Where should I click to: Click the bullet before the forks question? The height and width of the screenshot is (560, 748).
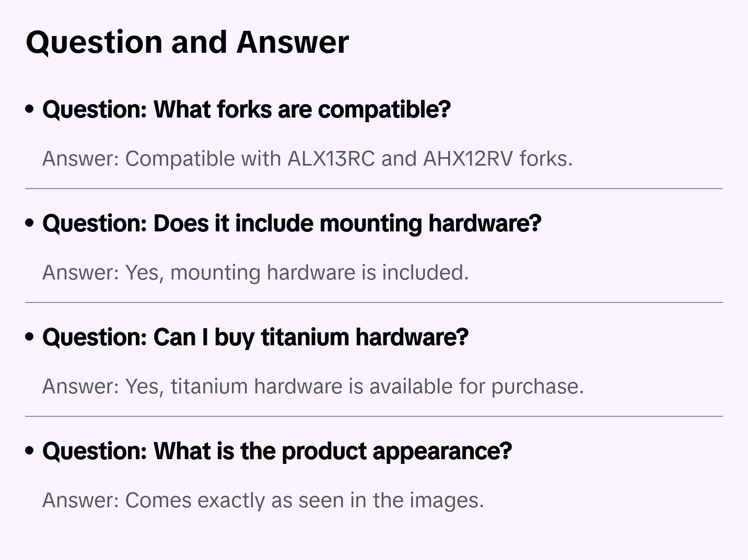(x=30, y=109)
